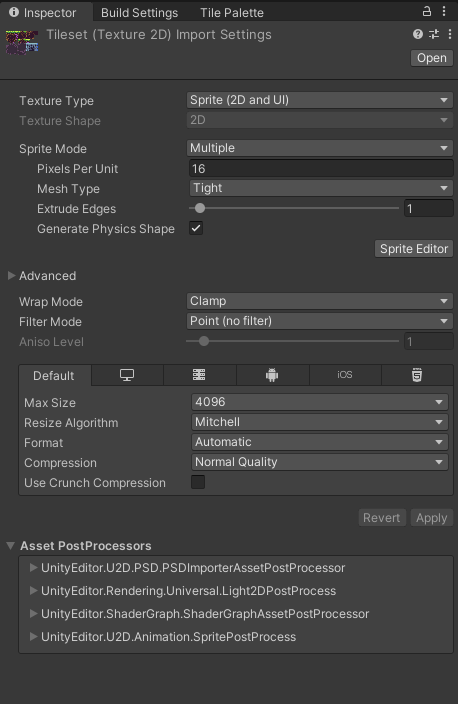
Task: Open the Resize Algorithm dropdown
Action: coord(320,422)
